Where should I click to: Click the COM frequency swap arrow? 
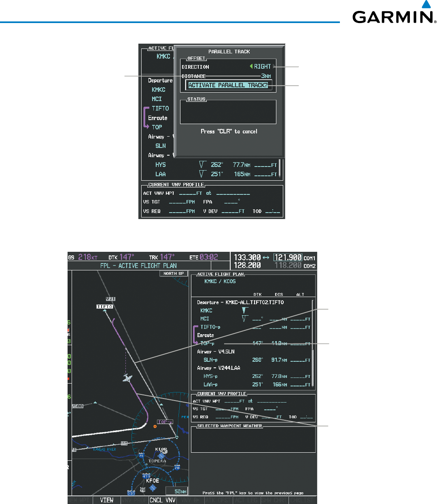coord(266,257)
